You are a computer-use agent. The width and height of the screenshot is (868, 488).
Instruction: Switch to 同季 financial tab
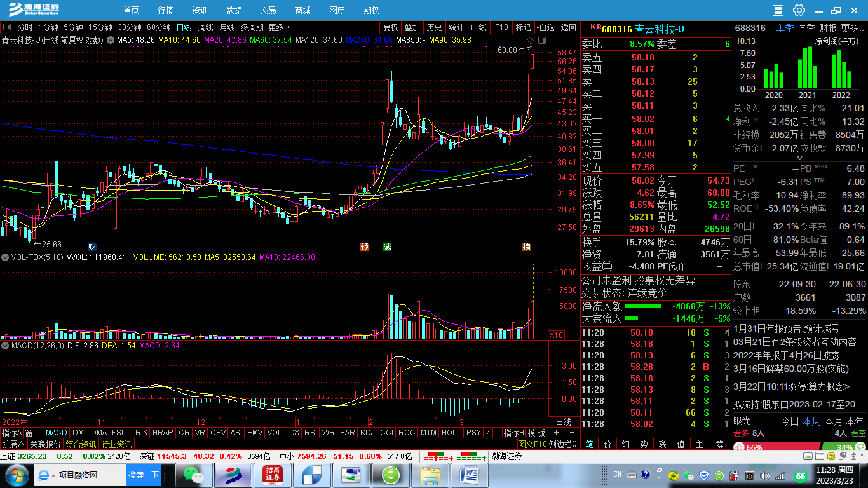tap(806, 28)
